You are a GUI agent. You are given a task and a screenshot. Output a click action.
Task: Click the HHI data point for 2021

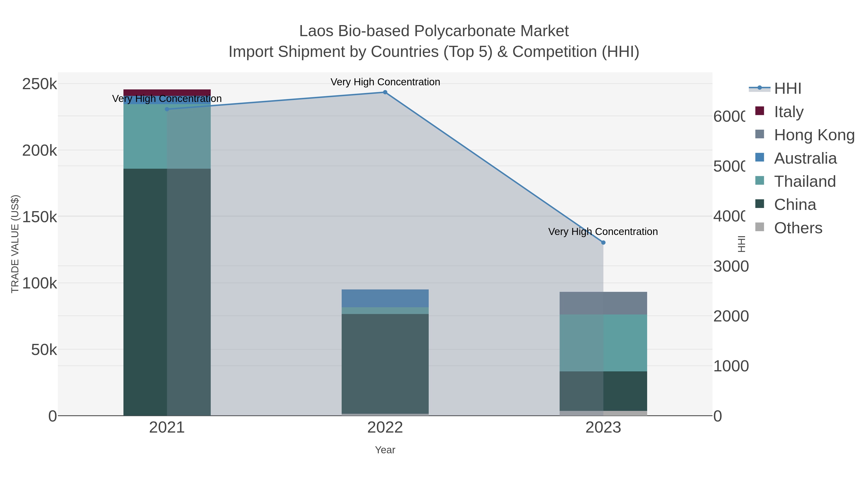(x=167, y=109)
